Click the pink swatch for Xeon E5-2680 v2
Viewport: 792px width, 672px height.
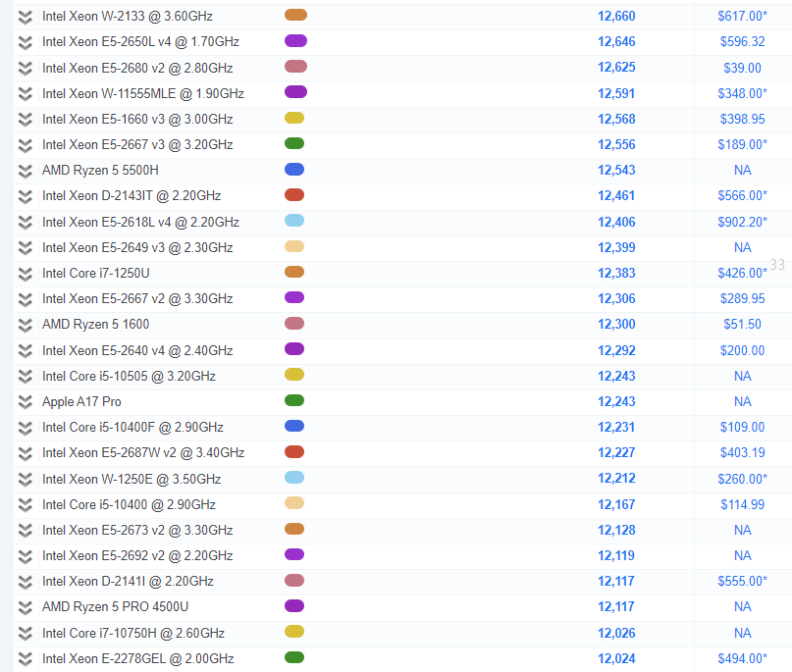coord(295,66)
